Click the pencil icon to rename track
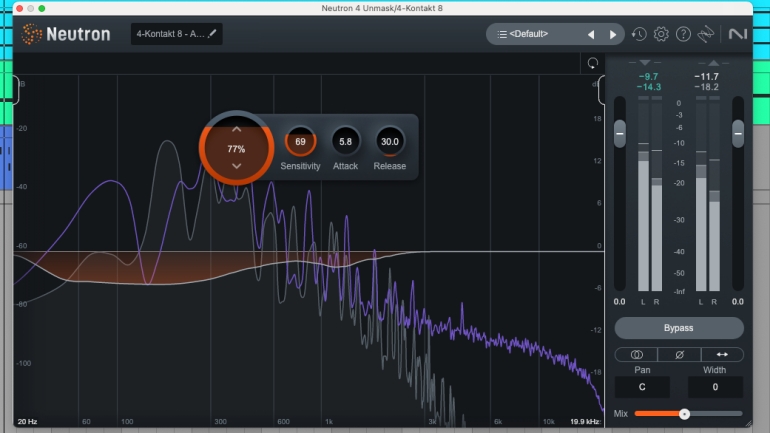This screenshot has width=770, height=433. click(213, 33)
